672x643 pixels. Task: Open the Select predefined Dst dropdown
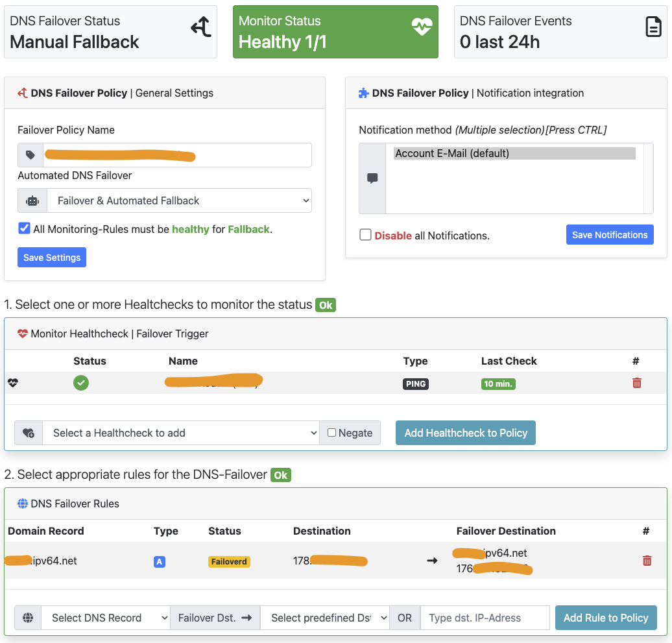(x=324, y=618)
